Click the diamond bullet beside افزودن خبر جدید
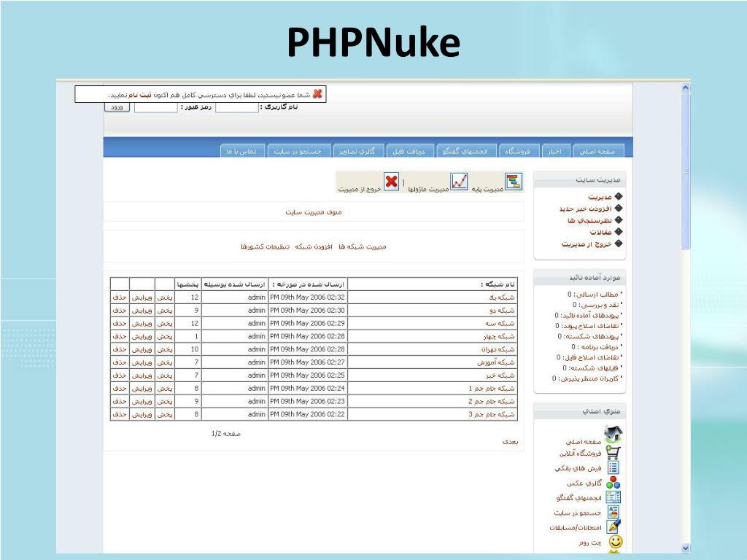This screenshot has height=560, width=747. click(x=619, y=208)
